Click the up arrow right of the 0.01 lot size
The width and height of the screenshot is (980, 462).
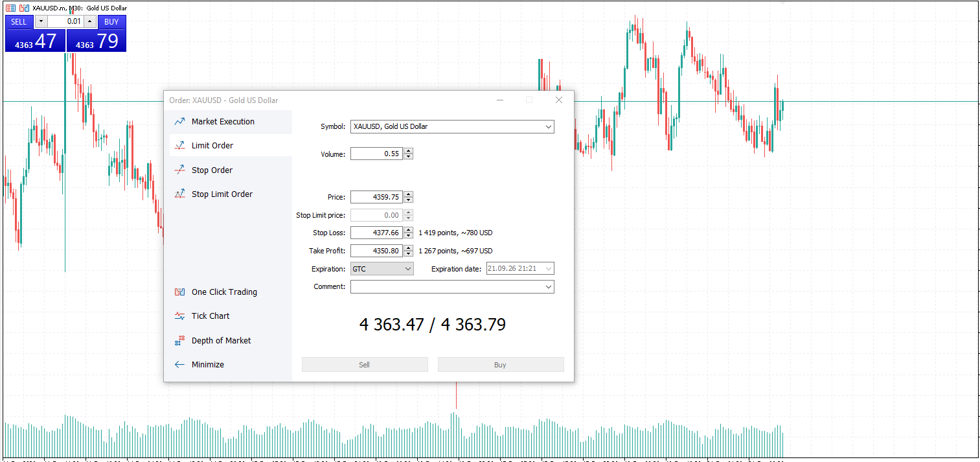pyautogui.click(x=90, y=21)
